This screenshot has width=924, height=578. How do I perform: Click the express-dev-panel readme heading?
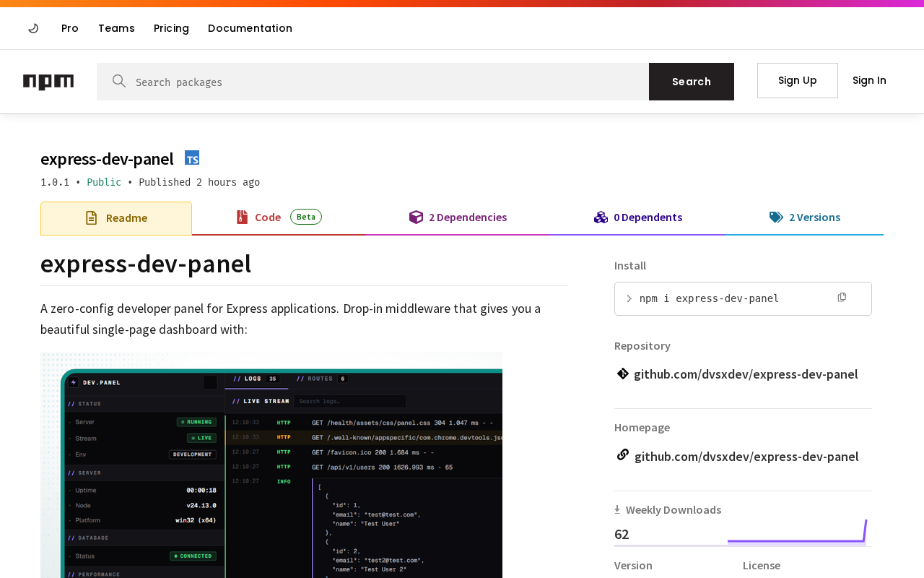click(146, 264)
